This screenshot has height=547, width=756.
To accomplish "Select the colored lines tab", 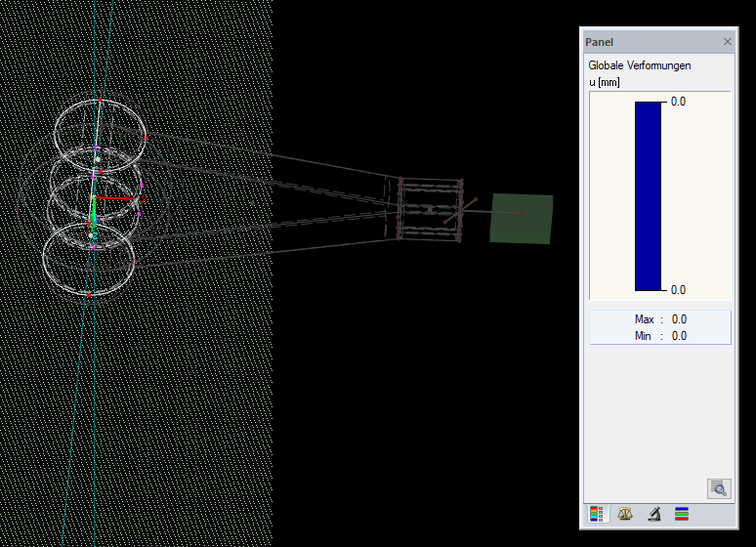I will (x=682, y=514).
